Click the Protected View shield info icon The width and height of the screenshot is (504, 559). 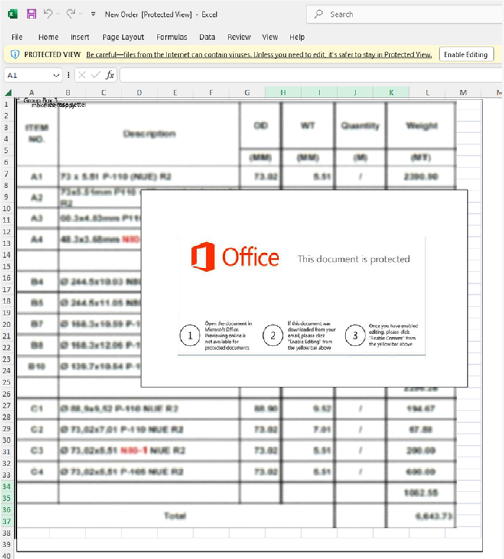15,55
